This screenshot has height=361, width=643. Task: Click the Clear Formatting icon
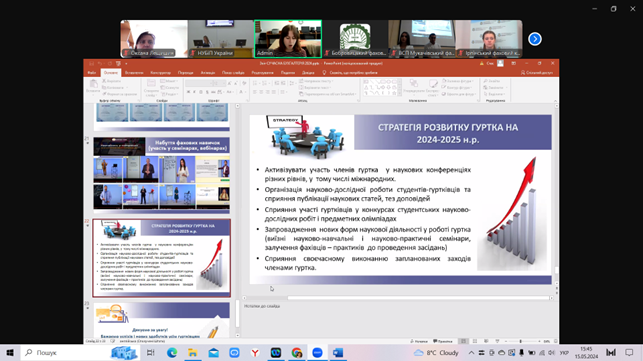click(x=244, y=83)
